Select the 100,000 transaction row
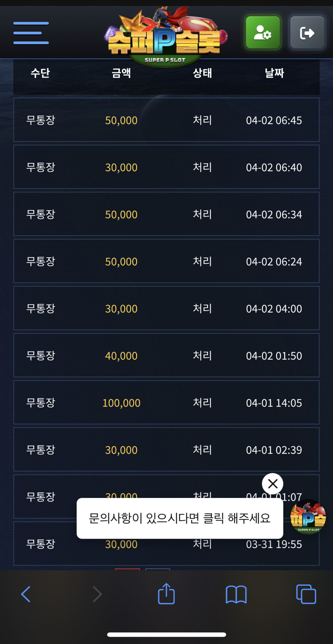 tap(166, 402)
